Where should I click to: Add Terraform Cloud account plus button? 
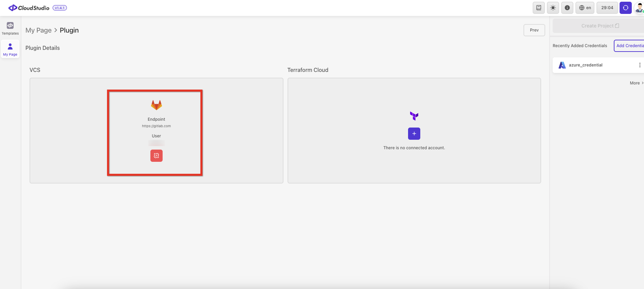coord(414,134)
